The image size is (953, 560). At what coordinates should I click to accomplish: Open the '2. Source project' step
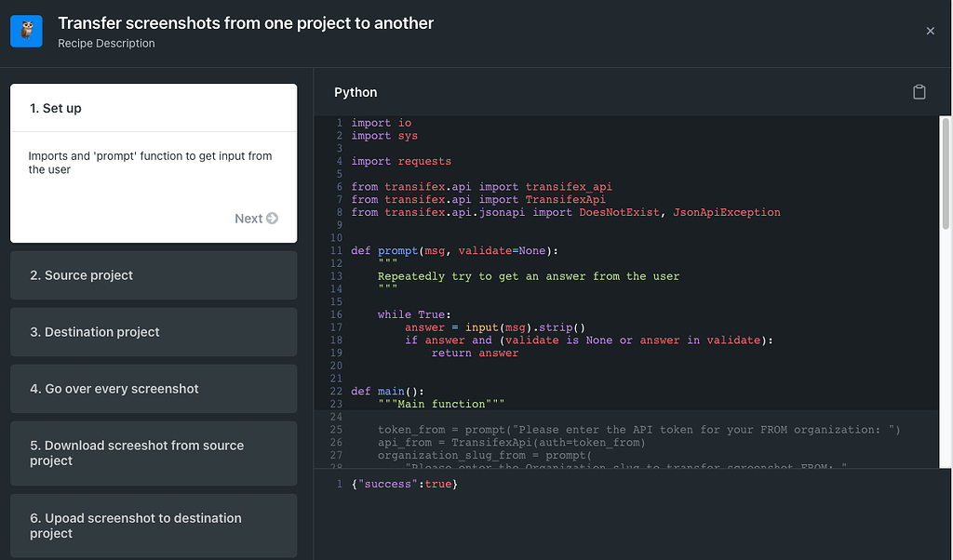click(x=154, y=275)
